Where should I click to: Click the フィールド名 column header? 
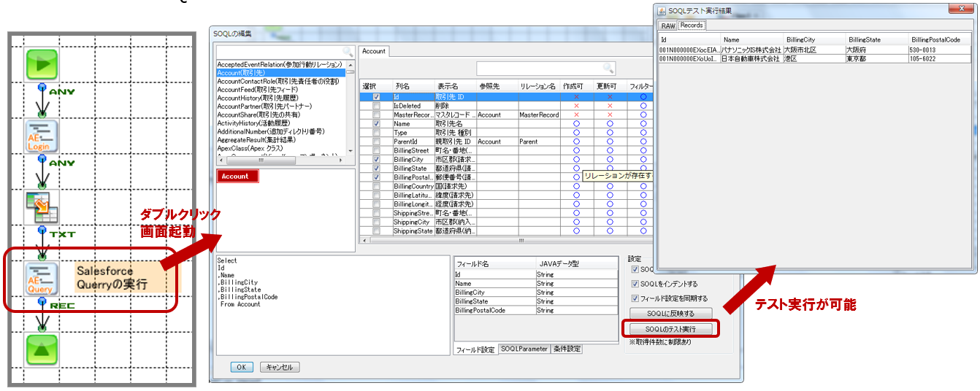(495, 264)
